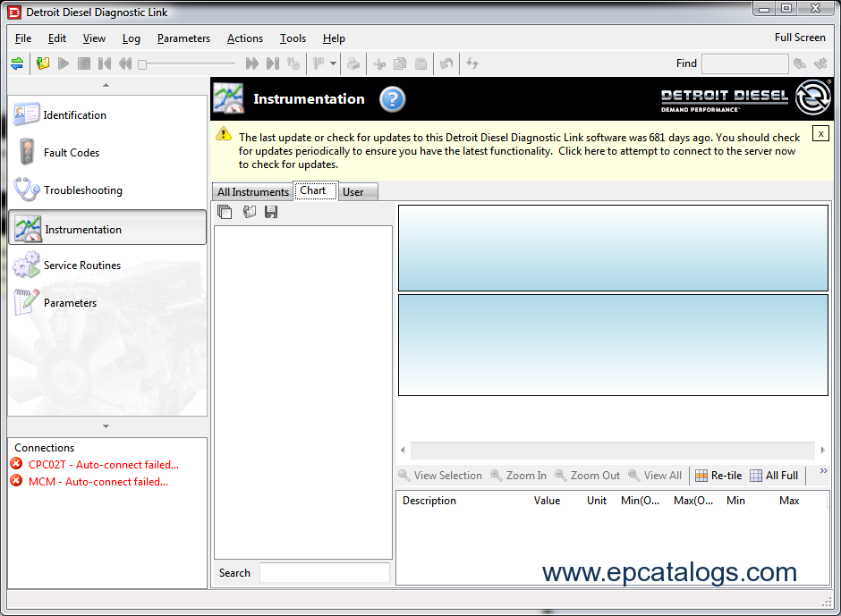Click the Print toolbar icon
This screenshot has height=616, width=841.
click(x=353, y=63)
